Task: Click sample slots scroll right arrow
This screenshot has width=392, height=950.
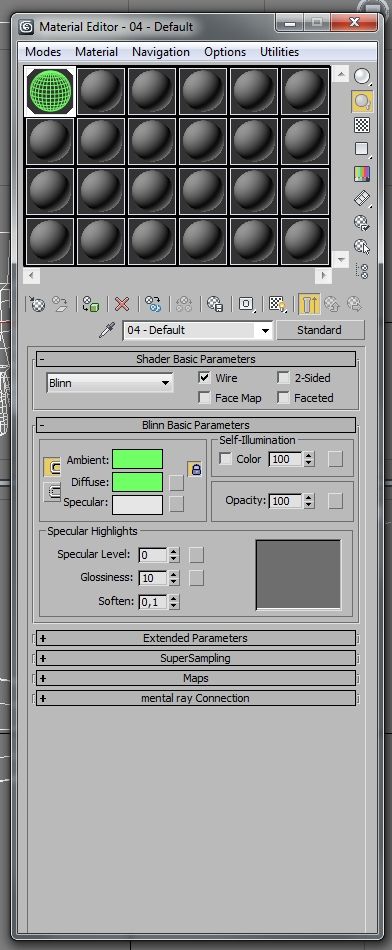Action: coord(324,276)
